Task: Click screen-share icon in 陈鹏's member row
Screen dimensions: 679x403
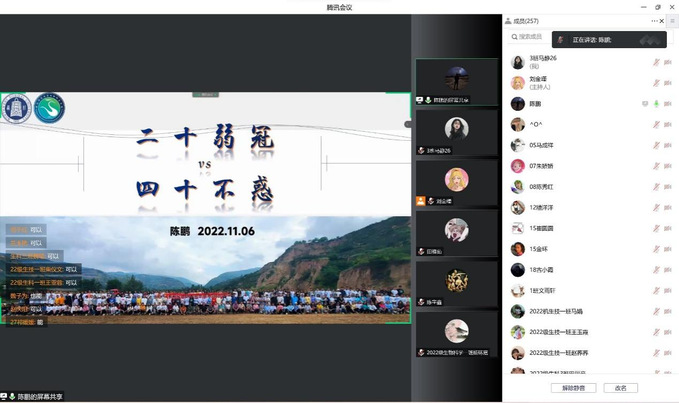Action: point(645,104)
